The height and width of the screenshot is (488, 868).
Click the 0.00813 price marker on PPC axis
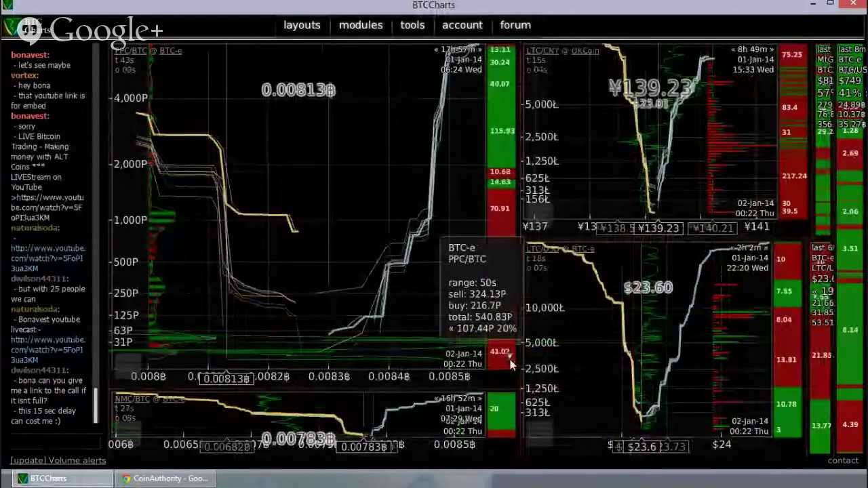[x=228, y=378]
